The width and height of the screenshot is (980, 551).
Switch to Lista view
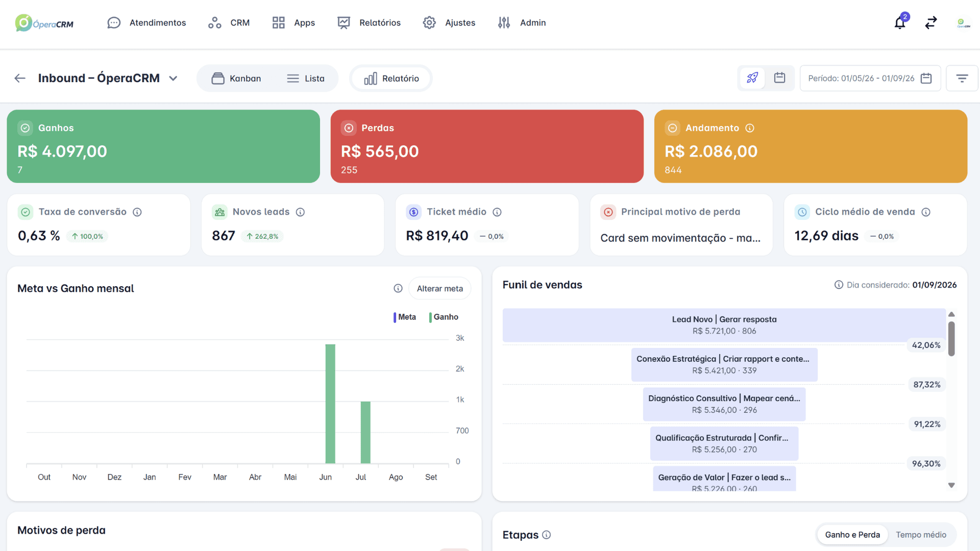(x=306, y=78)
